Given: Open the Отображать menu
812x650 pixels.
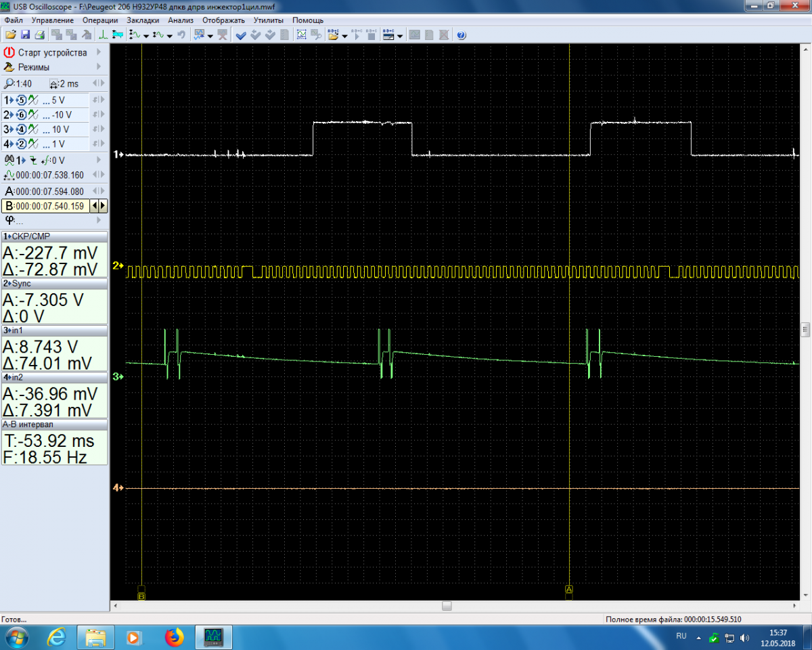Looking at the screenshot, I should pos(223,20).
